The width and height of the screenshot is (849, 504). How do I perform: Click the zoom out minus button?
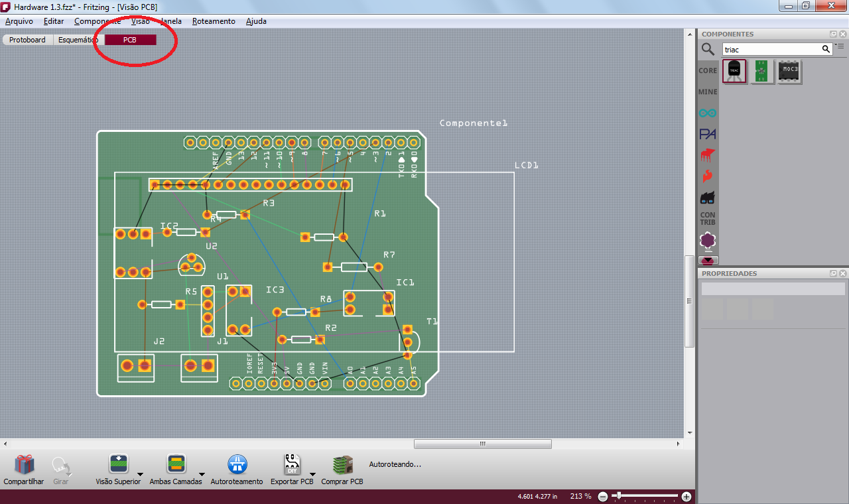tap(603, 496)
